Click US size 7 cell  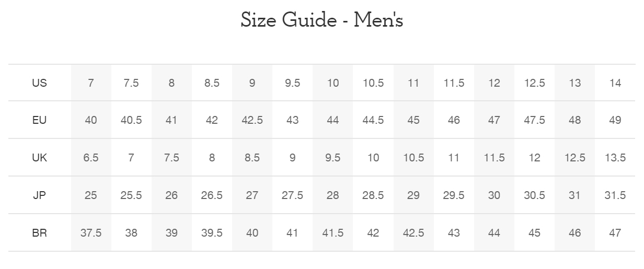click(x=91, y=83)
